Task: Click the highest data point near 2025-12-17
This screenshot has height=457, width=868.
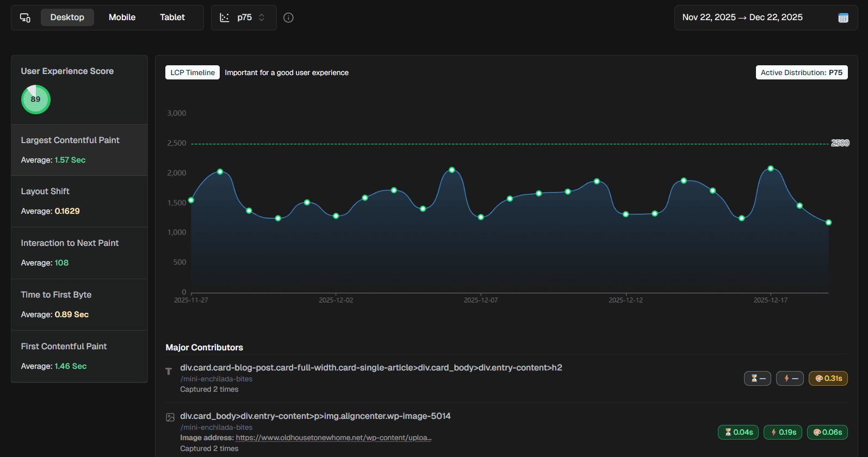Action: [771, 169]
